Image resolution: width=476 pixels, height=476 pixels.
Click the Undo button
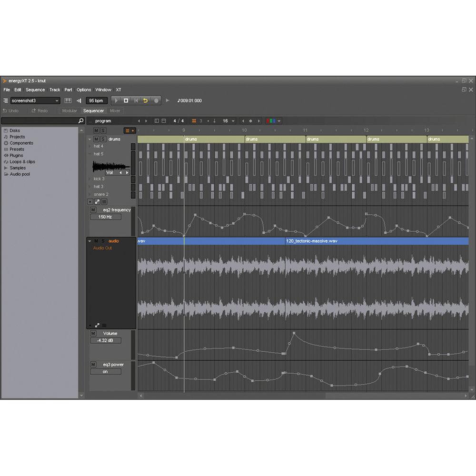pos(11,110)
